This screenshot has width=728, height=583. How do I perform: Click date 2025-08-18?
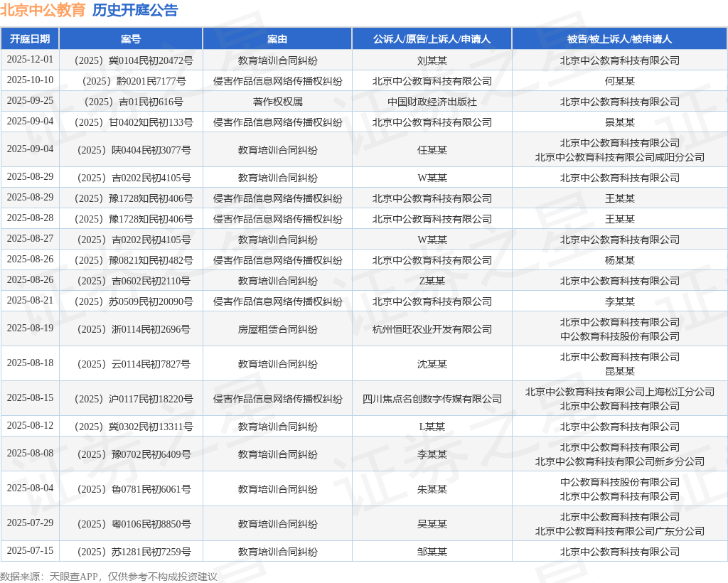(30, 363)
